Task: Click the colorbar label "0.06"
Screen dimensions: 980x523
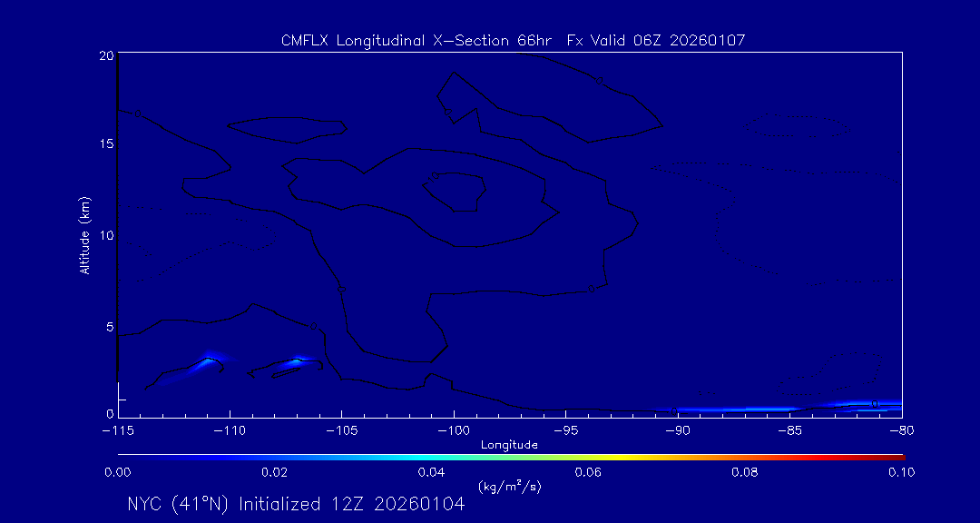Action: pyautogui.click(x=588, y=472)
